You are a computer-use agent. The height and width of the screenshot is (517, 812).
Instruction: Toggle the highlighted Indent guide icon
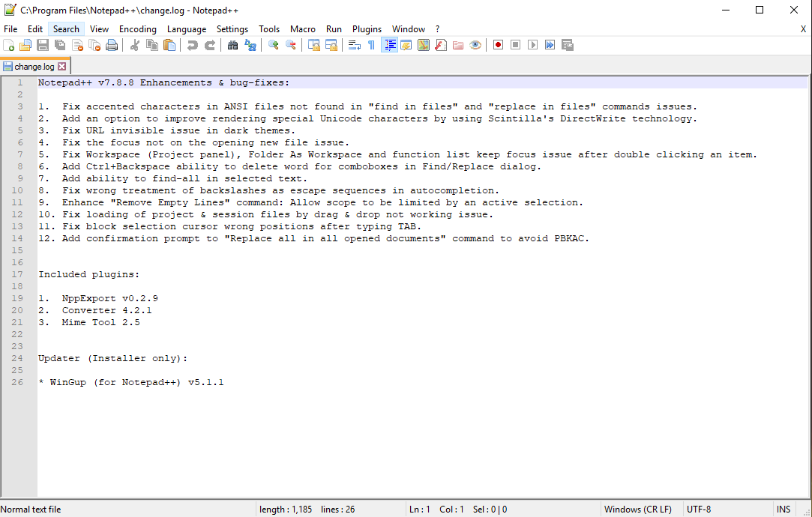[389, 45]
